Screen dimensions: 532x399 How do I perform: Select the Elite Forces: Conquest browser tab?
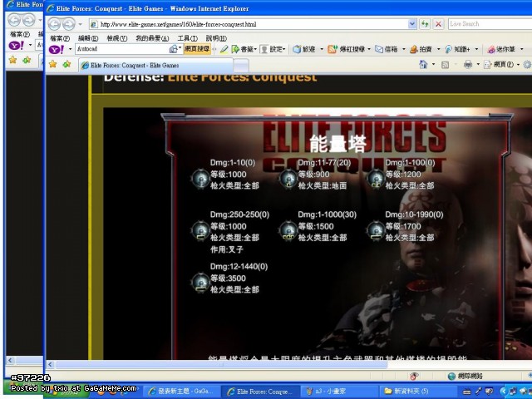click(x=156, y=65)
